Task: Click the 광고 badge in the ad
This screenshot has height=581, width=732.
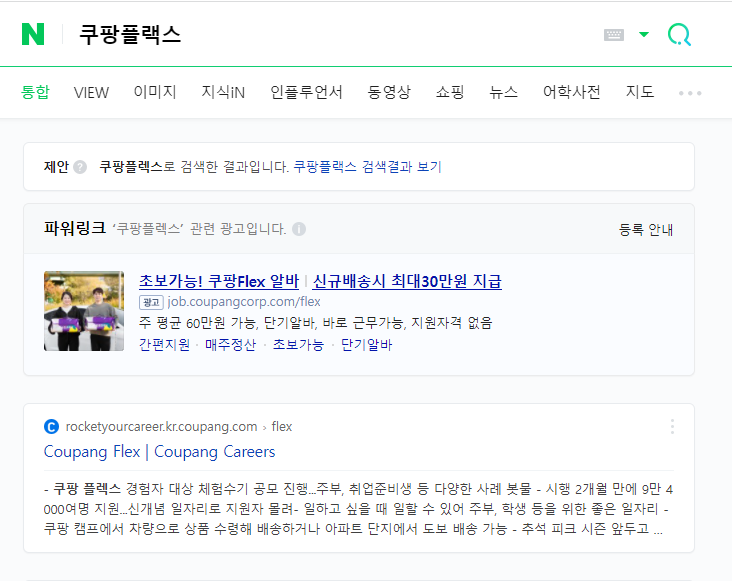Action: tap(151, 302)
